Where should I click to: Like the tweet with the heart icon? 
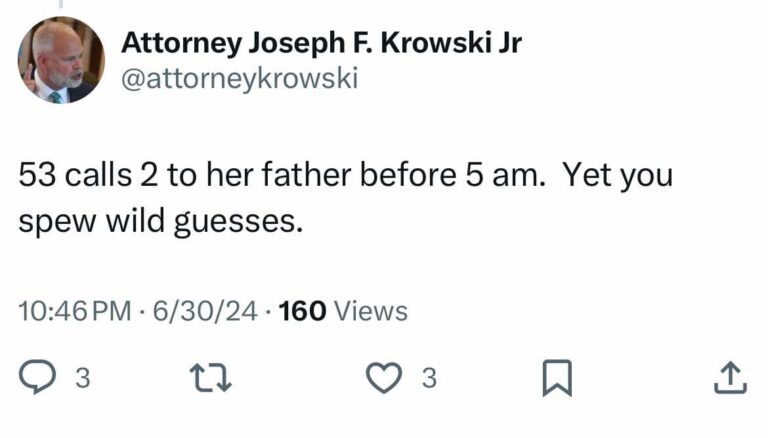pyautogui.click(x=383, y=378)
